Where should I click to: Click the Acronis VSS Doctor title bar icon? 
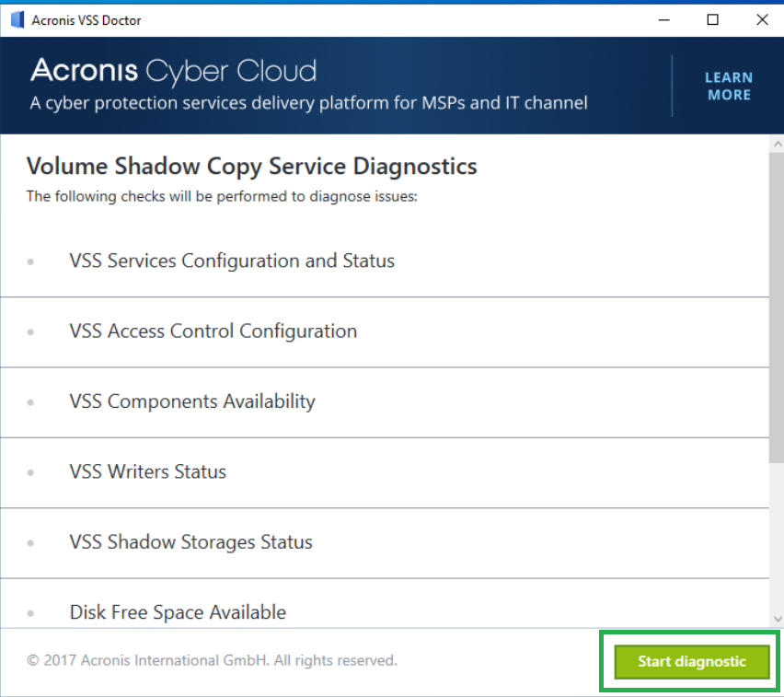(x=16, y=19)
